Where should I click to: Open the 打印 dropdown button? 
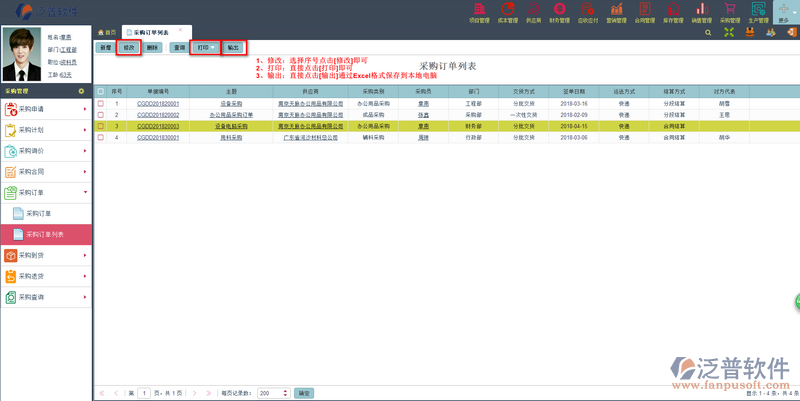point(204,47)
